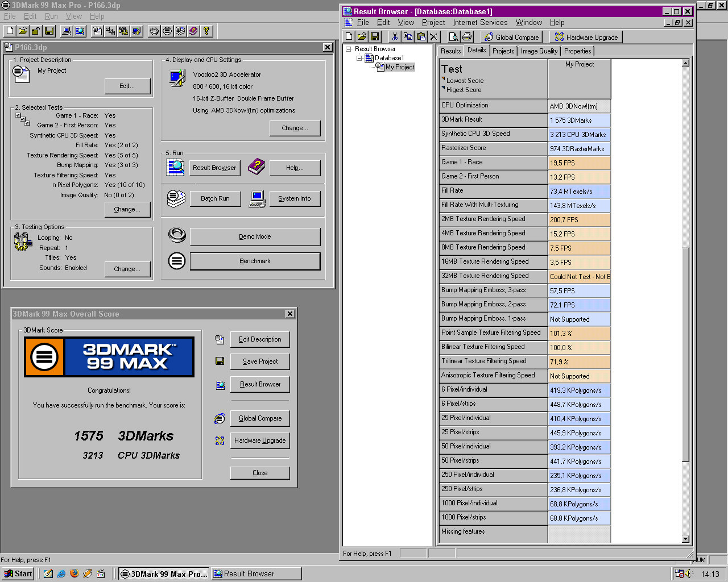Collapse Database1 tree node
Viewport: 728px width, 582px height.
[359, 58]
